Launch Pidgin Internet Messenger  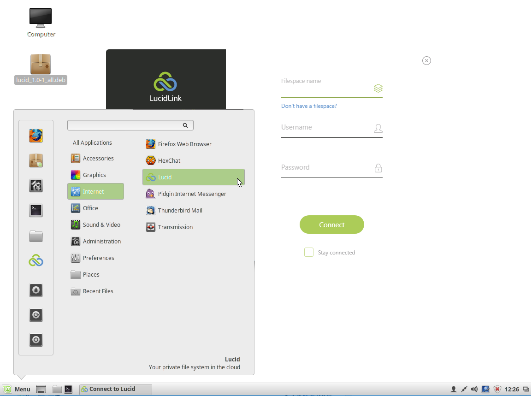point(194,194)
